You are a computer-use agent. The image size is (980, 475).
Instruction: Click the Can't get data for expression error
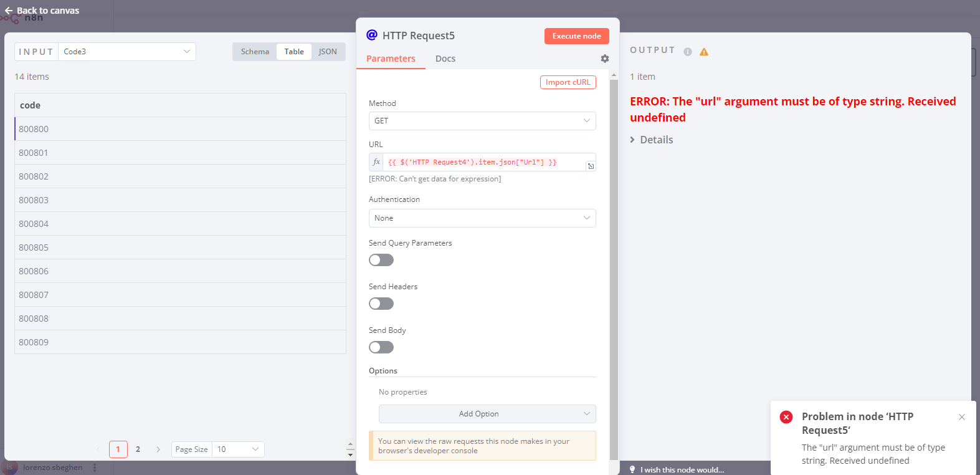coord(435,179)
